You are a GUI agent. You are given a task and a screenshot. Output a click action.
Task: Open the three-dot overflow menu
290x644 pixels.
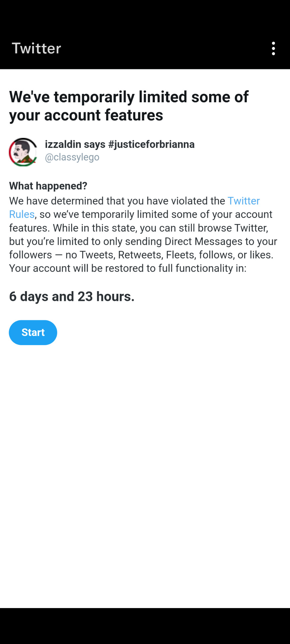[x=274, y=49]
